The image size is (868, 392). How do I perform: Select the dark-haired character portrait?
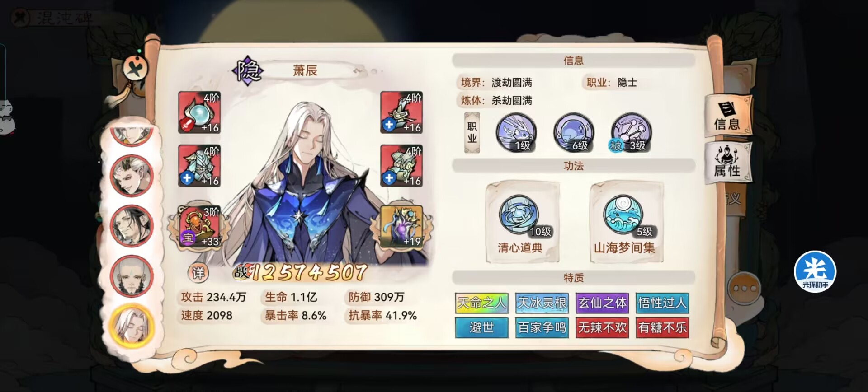132,225
